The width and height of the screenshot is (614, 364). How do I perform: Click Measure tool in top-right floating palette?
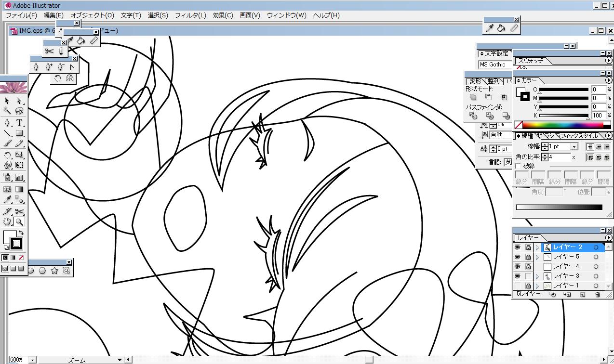point(514,28)
